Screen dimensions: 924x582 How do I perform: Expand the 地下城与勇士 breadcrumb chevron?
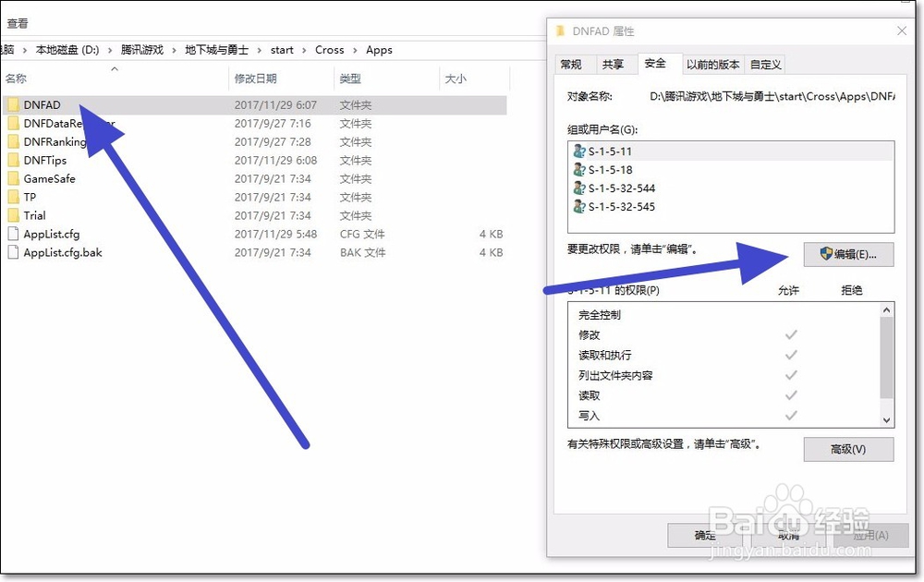point(260,50)
